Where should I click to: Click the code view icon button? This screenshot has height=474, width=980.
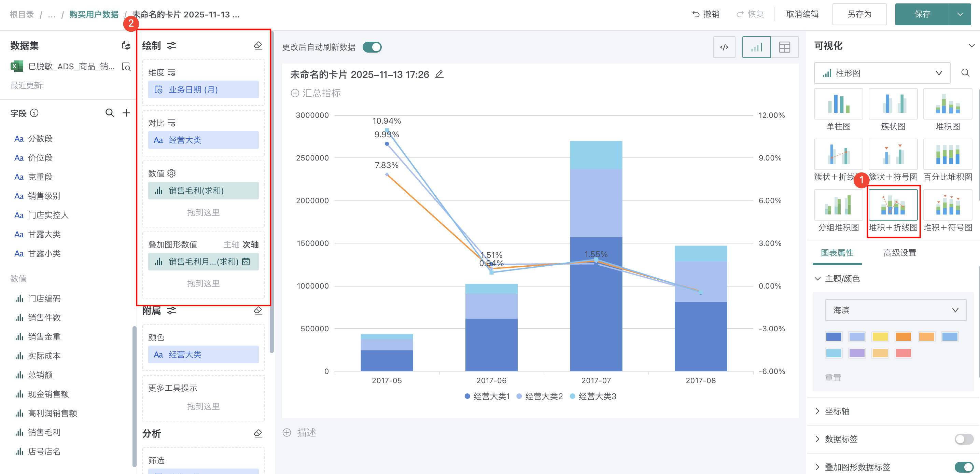[x=724, y=47]
